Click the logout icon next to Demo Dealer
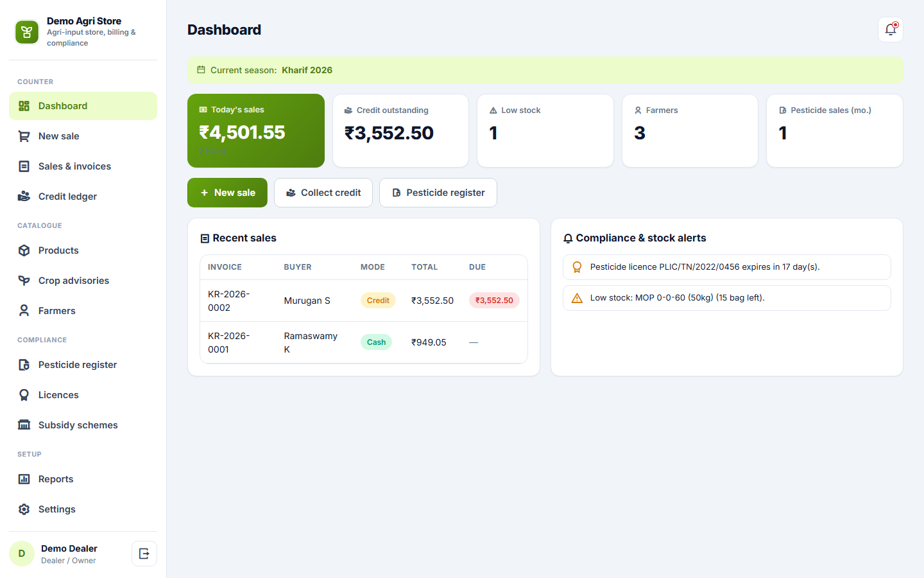Viewport: 924px width, 578px height. click(144, 554)
